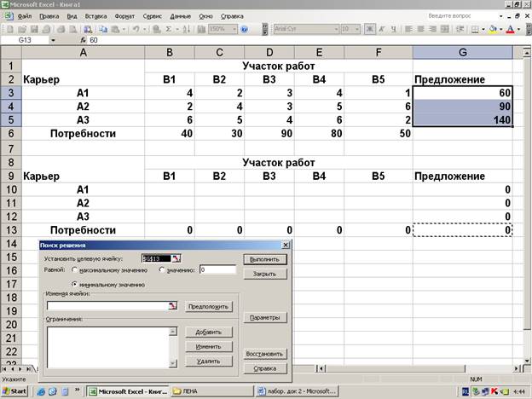Click the Merge and Center toolbar icon
Viewport: 532px width, 399px height.
tap(444, 29)
